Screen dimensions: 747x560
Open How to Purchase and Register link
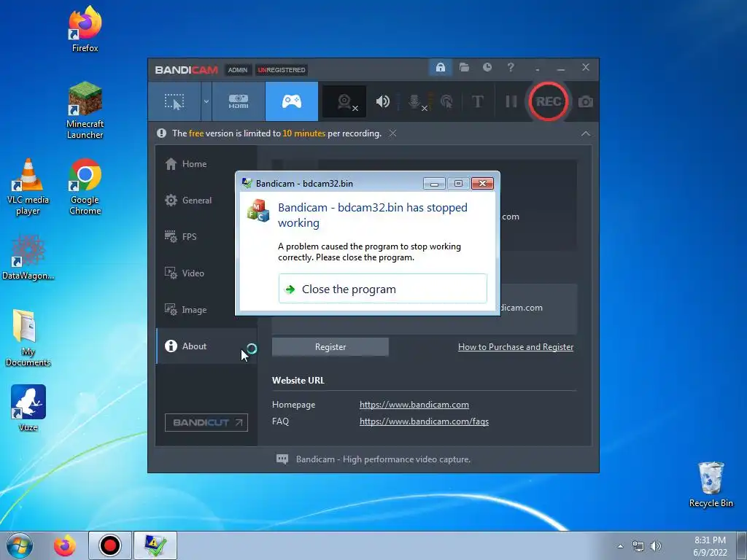click(516, 347)
